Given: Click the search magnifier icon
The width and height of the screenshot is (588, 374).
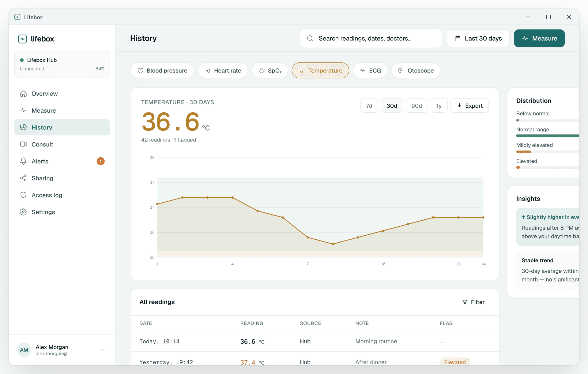Looking at the screenshot, I should pos(310,38).
